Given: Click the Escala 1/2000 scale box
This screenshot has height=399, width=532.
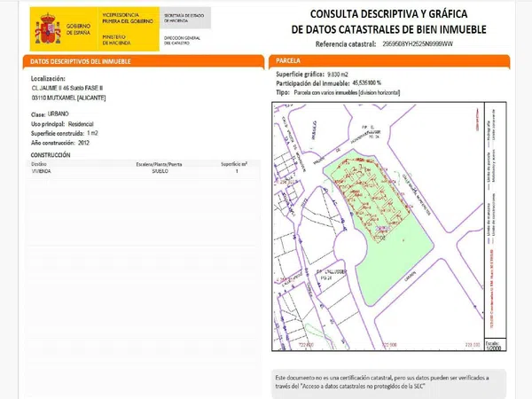Looking at the screenshot, I should tap(495, 347).
